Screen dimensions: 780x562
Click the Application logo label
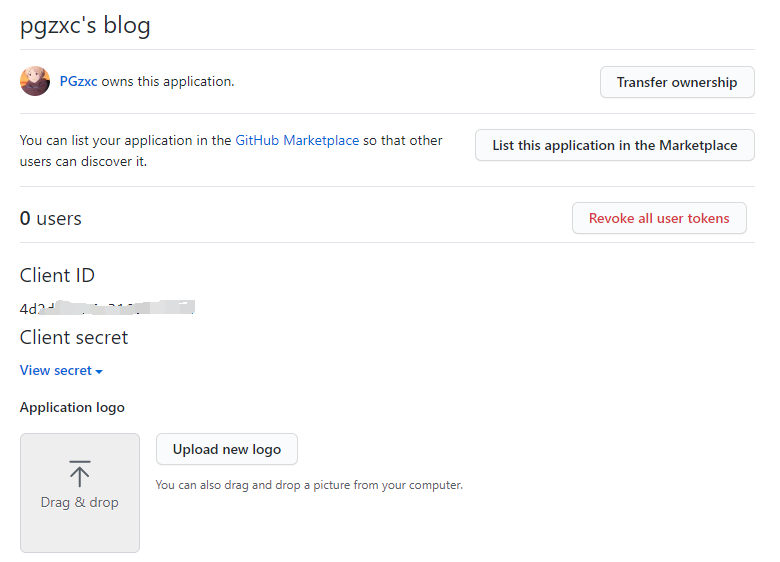72,407
